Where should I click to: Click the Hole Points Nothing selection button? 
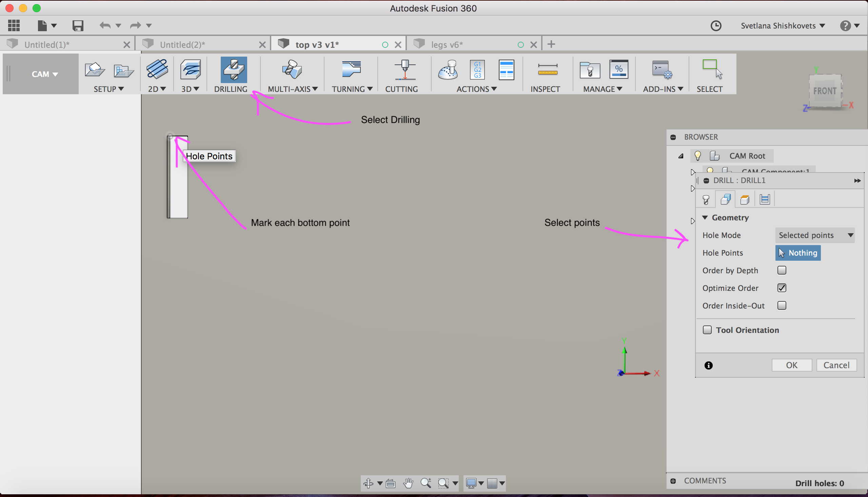click(798, 253)
